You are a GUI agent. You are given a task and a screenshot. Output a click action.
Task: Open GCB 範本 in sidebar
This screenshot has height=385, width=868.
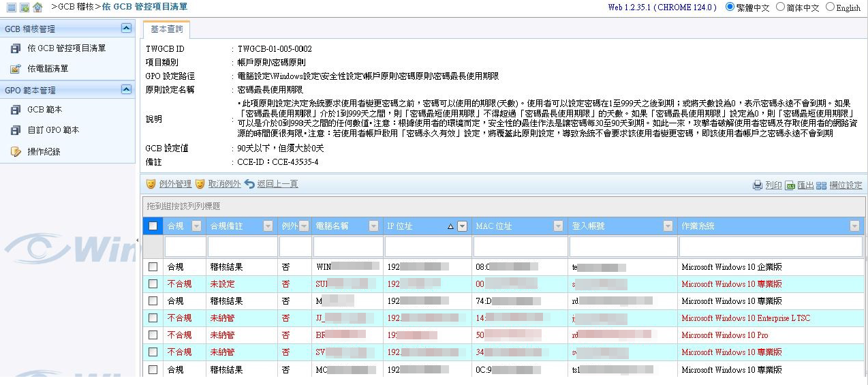(x=45, y=110)
